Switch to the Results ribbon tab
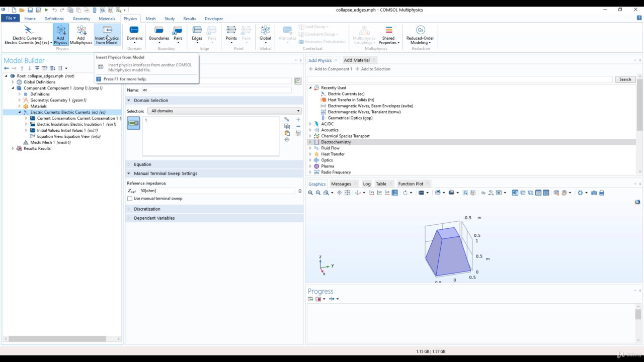 pyautogui.click(x=189, y=19)
